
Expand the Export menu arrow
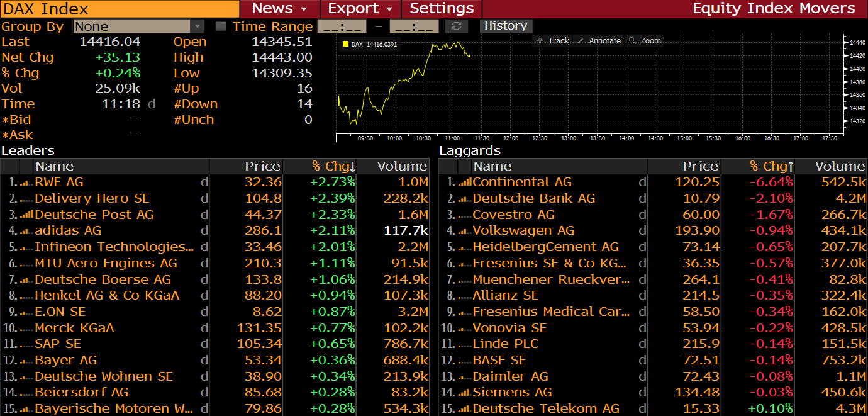tap(389, 9)
